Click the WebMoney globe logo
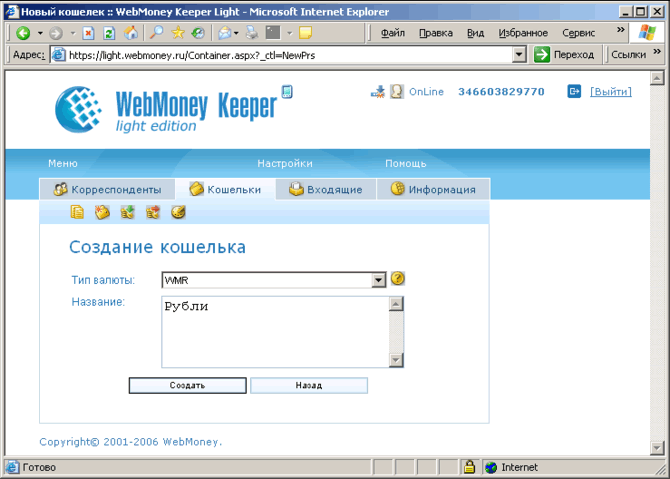The height and width of the screenshot is (479, 670). point(79,109)
